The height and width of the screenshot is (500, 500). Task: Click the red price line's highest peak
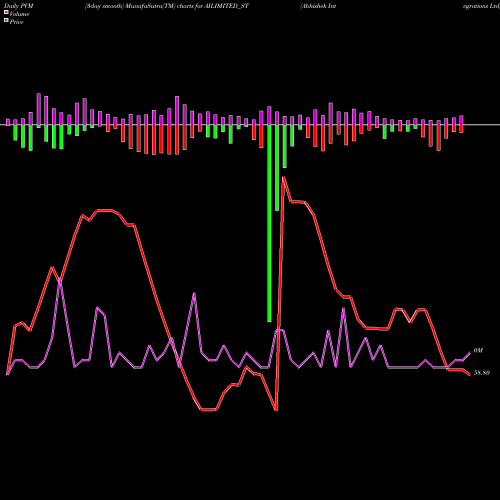pyautogui.click(x=283, y=178)
